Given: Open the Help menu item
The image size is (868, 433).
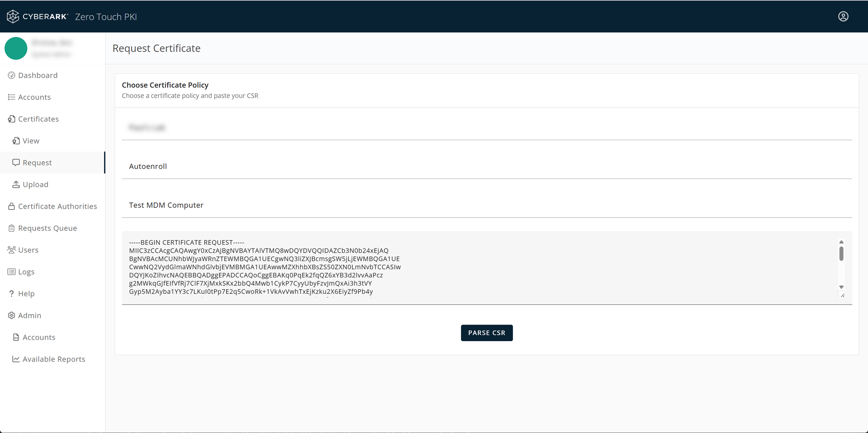Looking at the screenshot, I should click(26, 294).
